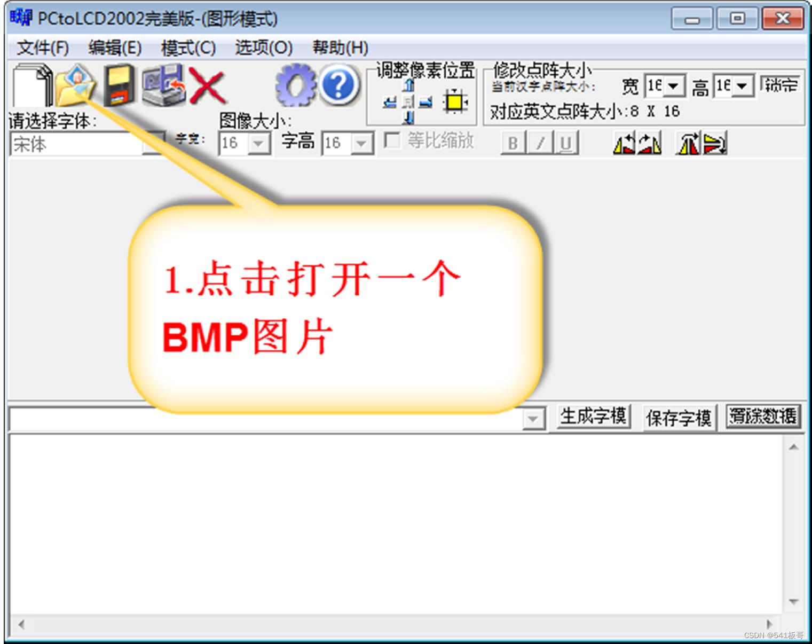Open a BMP picture file
This screenshot has height=644, width=812.
click(75, 85)
